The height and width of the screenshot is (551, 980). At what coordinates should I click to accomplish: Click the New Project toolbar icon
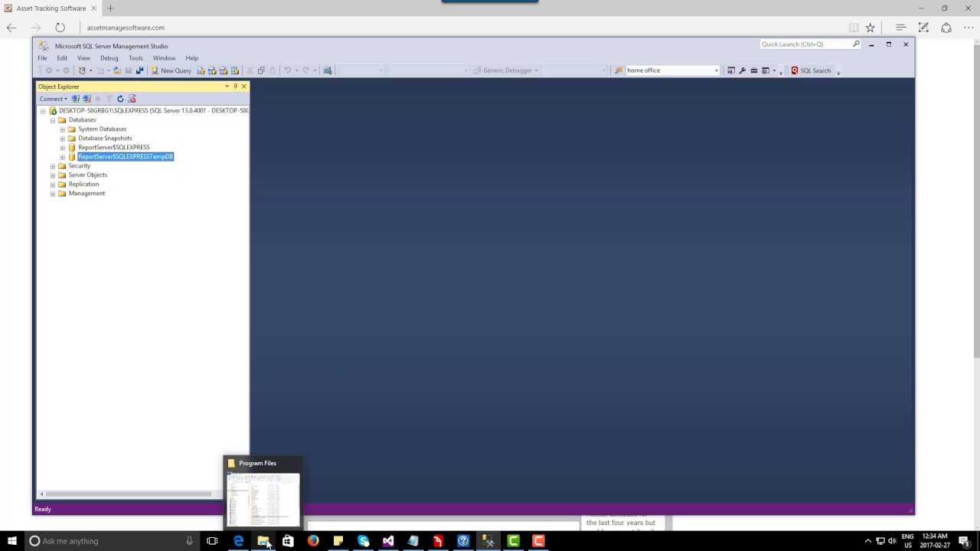point(82,70)
